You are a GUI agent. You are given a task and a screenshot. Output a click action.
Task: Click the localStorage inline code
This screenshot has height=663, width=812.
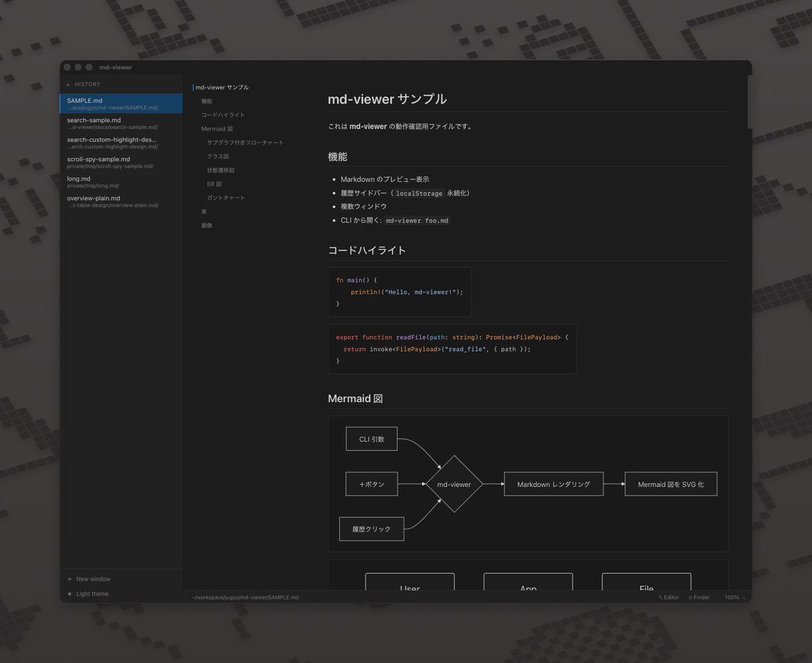coord(419,193)
